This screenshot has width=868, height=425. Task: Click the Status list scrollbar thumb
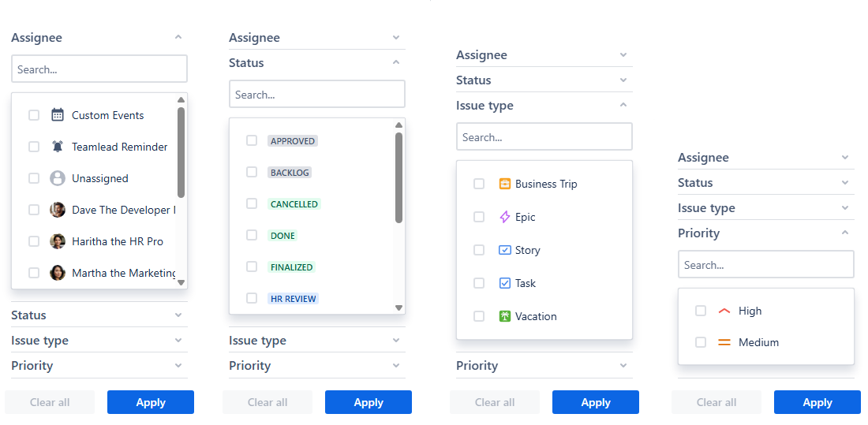click(x=398, y=177)
